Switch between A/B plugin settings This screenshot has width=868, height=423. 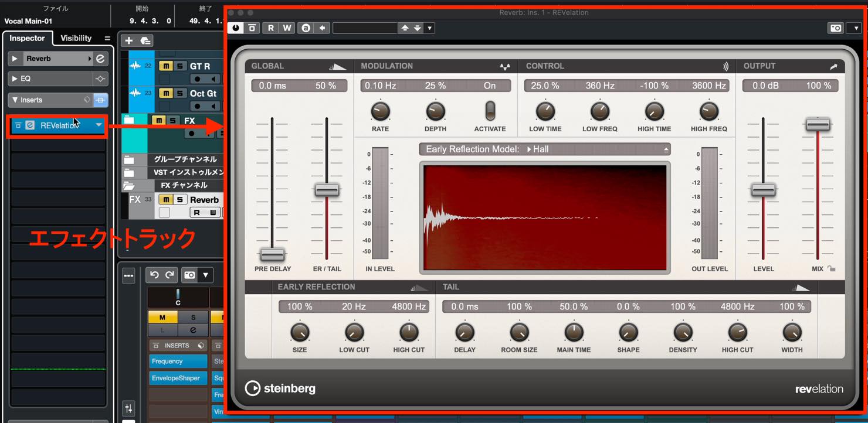click(306, 28)
